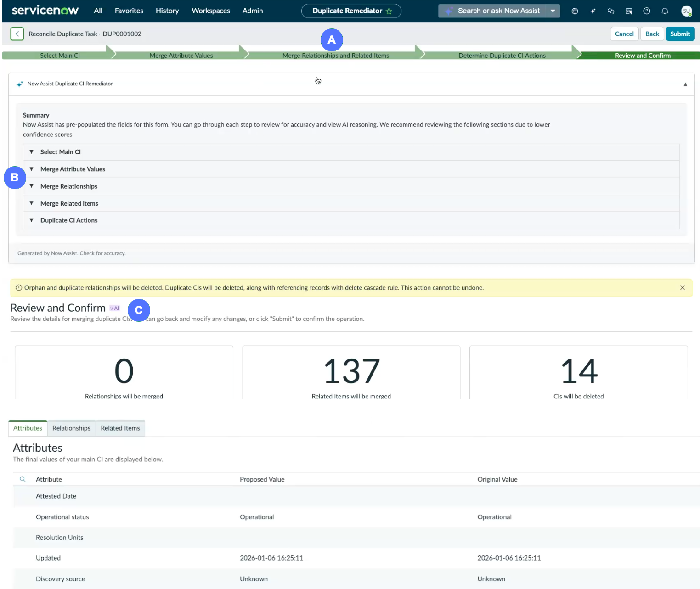
Task: Go to the Merge Attribute Values step
Action: point(181,56)
